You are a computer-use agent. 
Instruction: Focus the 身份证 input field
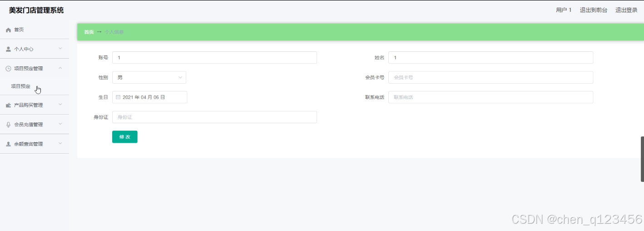[214, 117]
